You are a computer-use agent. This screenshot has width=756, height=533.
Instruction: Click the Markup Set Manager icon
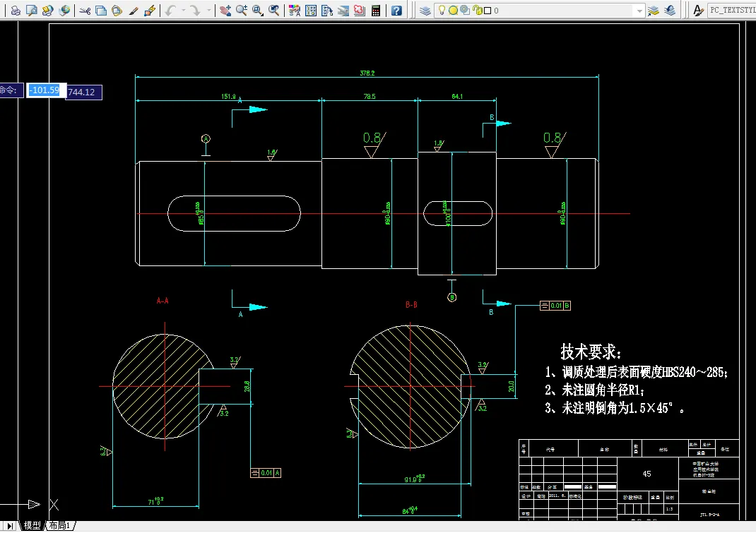pos(359,10)
